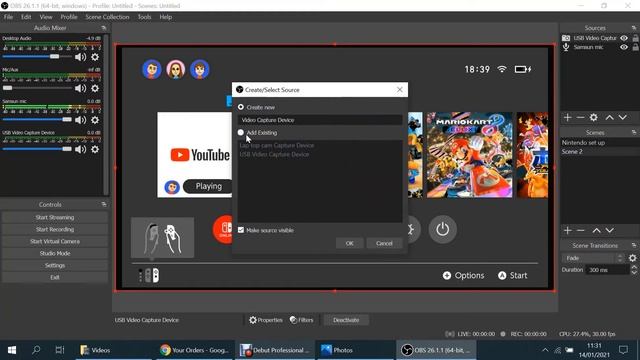Mute the Desktop Audio speaker icon
Viewport: 640px width, 360px height.
pyautogui.click(x=80, y=57)
